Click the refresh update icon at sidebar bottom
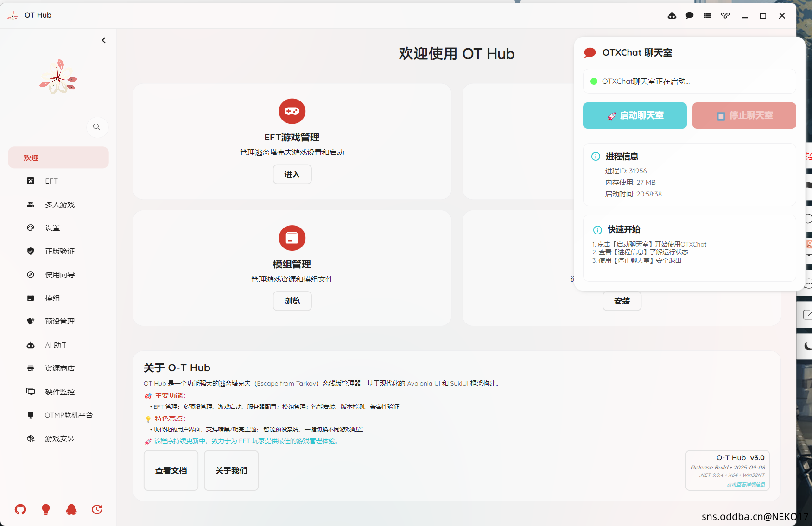Screen dimensions: 812x526 (x=97, y=510)
